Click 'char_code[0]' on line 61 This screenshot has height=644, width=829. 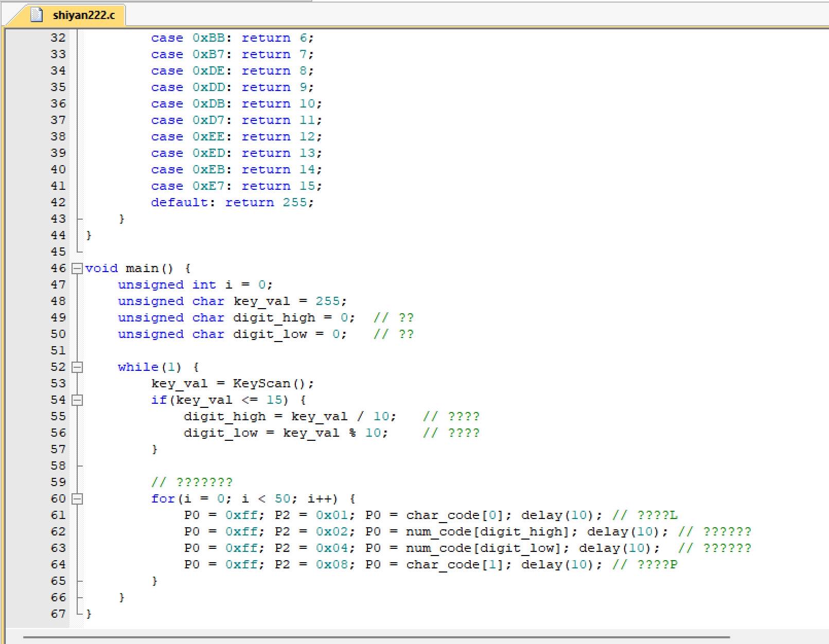point(455,515)
